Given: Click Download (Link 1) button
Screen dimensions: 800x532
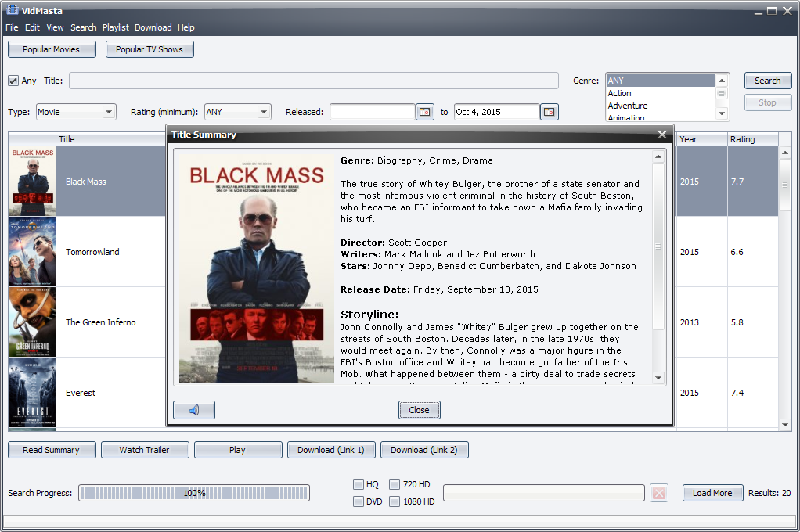Looking at the screenshot, I should (331, 450).
